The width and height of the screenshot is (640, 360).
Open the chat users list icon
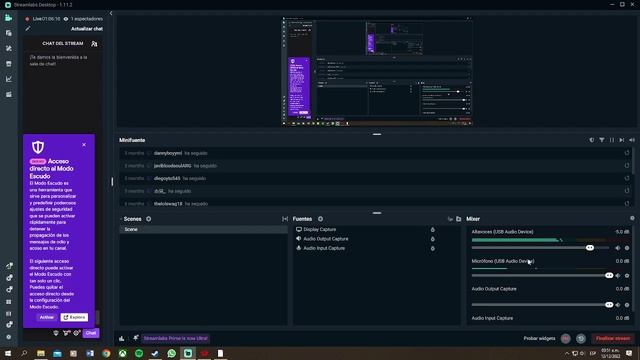coord(94,44)
